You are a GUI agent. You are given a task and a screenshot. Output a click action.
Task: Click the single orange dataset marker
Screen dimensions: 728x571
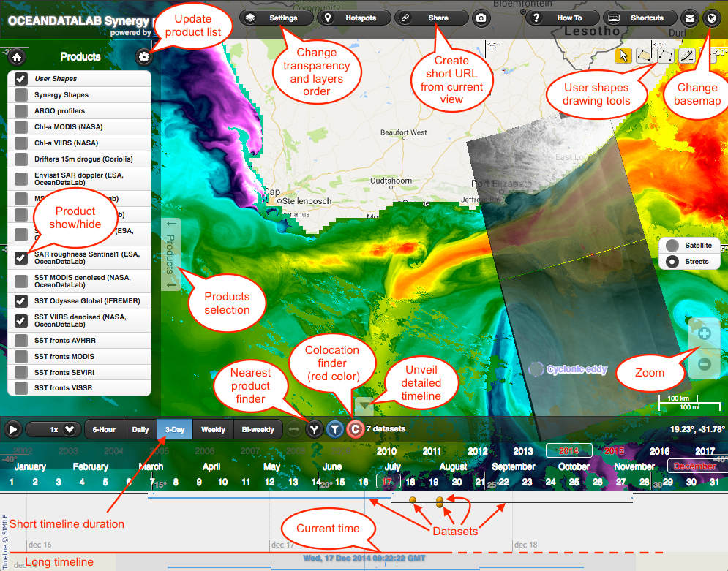[412, 500]
